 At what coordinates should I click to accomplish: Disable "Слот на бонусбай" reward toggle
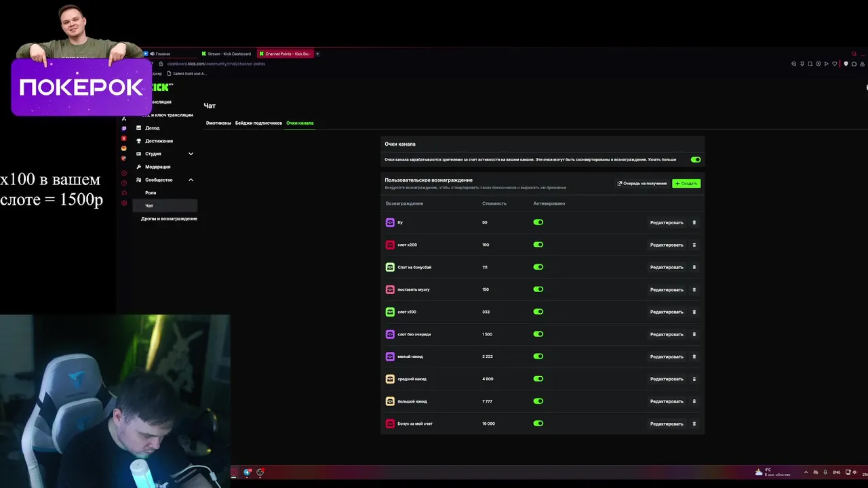click(538, 267)
